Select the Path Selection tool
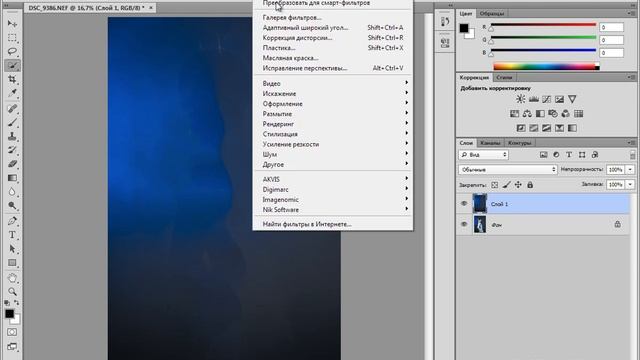This screenshot has height=360, width=640. (x=12, y=249)
